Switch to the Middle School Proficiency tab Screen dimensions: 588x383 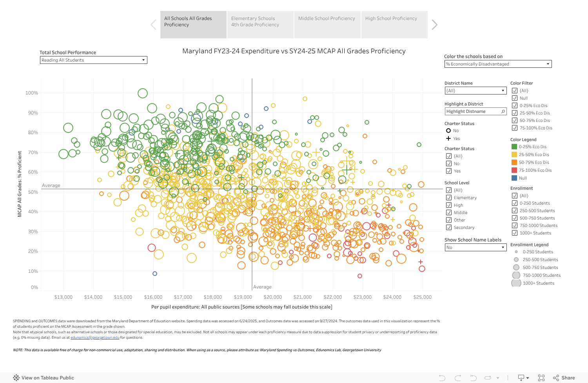327,18
